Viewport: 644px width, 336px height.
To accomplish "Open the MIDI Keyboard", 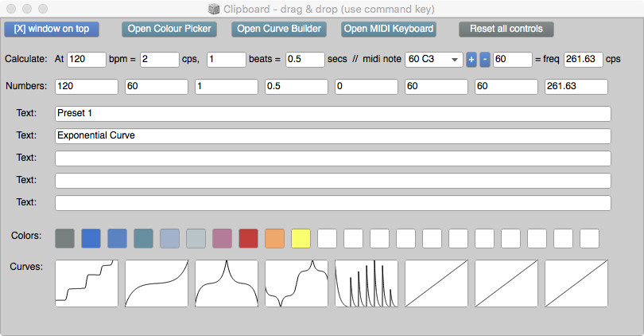I will (x=389, y=29).
